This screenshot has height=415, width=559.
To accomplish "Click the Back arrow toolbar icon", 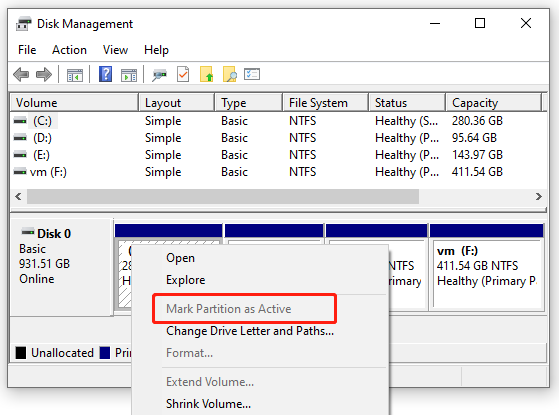I will click(21, 75).
